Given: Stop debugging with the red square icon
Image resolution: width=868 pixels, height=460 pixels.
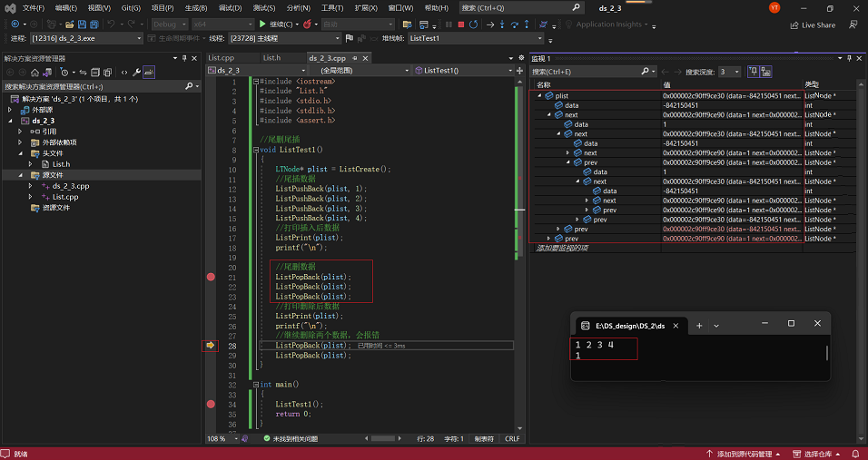Looking at the screenshot, I should (460, 24).
